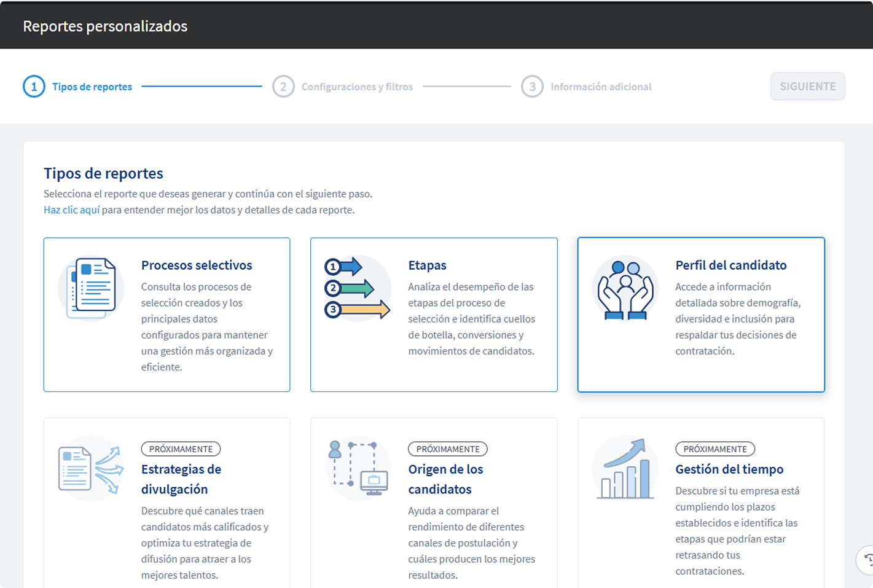Click the Etapas numbered arrows icon
The width and height of the screenshot is (873, 588).
(x=358, y=288)
